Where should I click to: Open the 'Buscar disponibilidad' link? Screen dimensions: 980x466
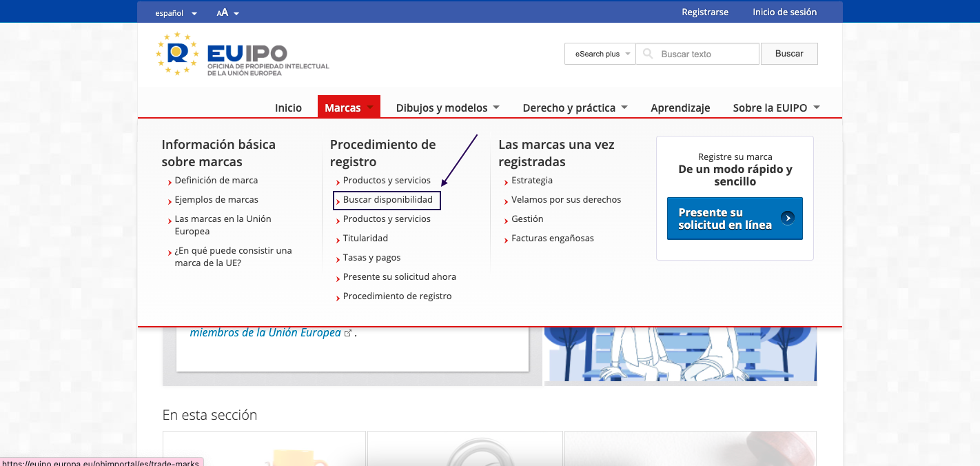[387, 200]
